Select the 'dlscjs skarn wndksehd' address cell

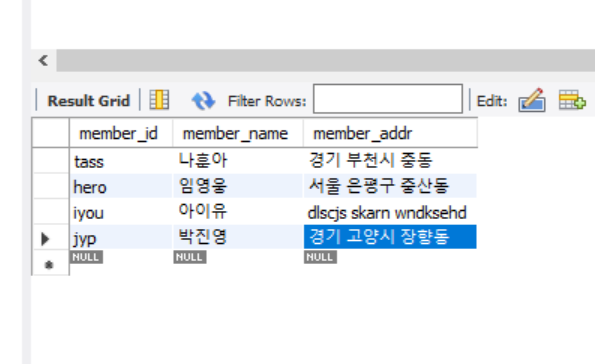[390, 212]
